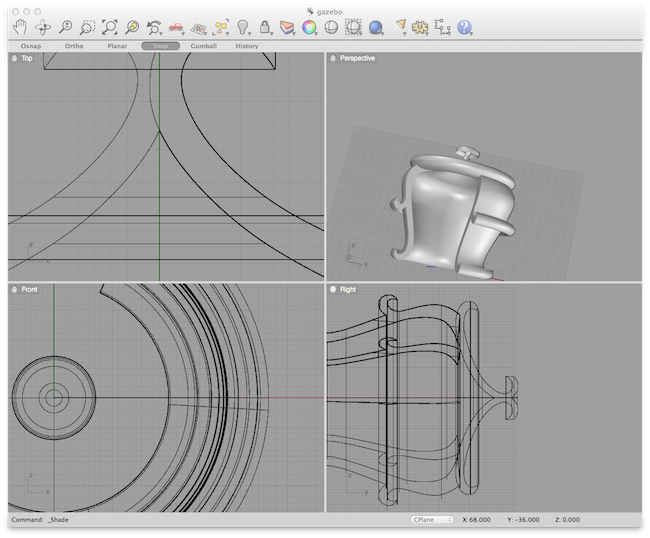Click the hierarchy diagram icon
Viewport: 650px width, 538px height.
coord(442,27)
